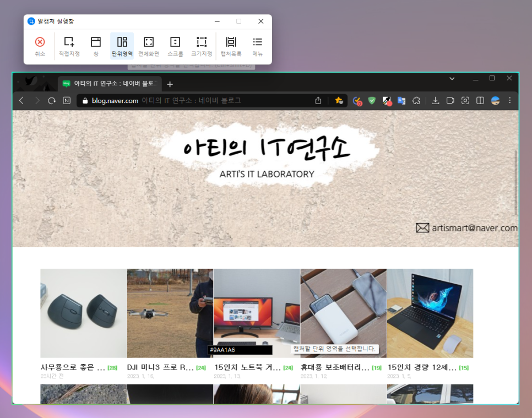The height and width of the screenshot is (418, 532).
Task: Click the browser page vertical scrollbar
Action: (516, 183)
